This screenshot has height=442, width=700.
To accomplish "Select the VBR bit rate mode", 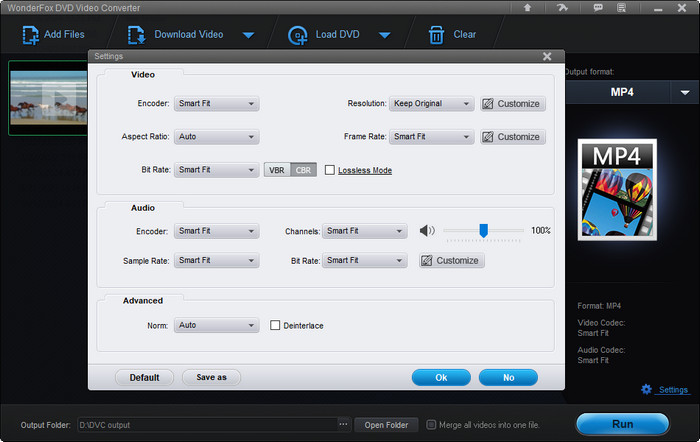I will point(277,170).
